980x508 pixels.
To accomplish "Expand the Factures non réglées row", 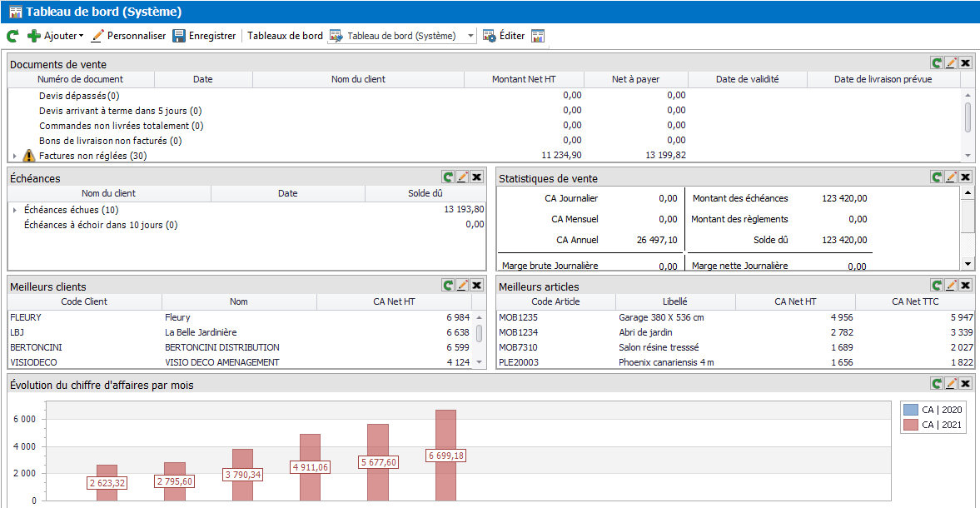I will (x=14, y=156).
